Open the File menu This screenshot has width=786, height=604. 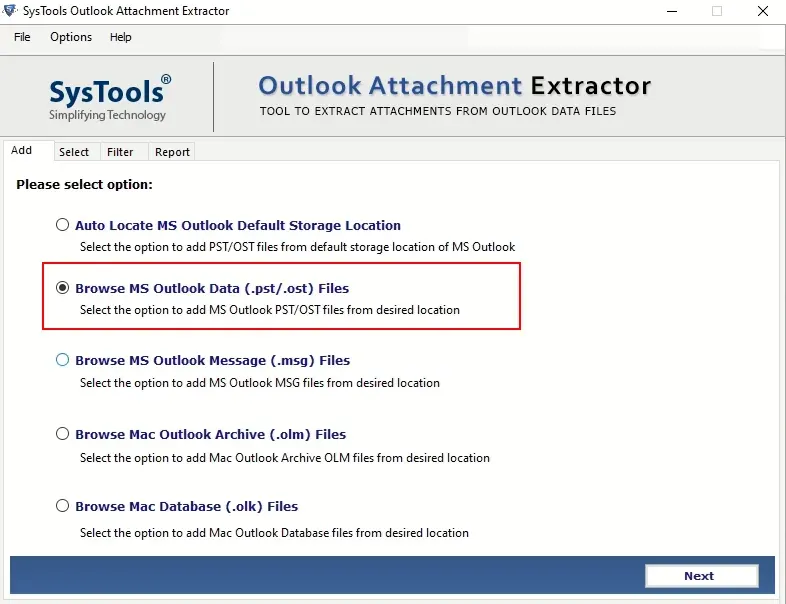coord(22,37)
